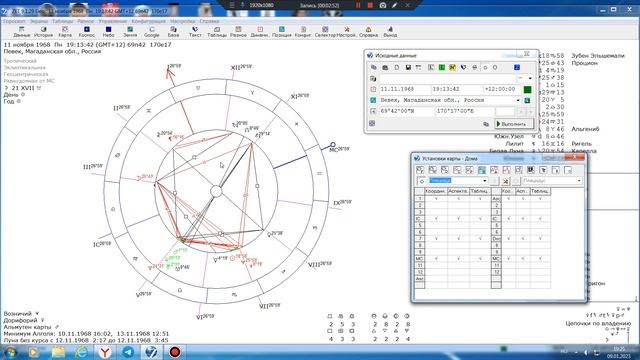Image resolution: width=640 pixels, height=360 pixels.
Task: Click the first icon in Установки карты toolbar
Action: coord(420,170)
